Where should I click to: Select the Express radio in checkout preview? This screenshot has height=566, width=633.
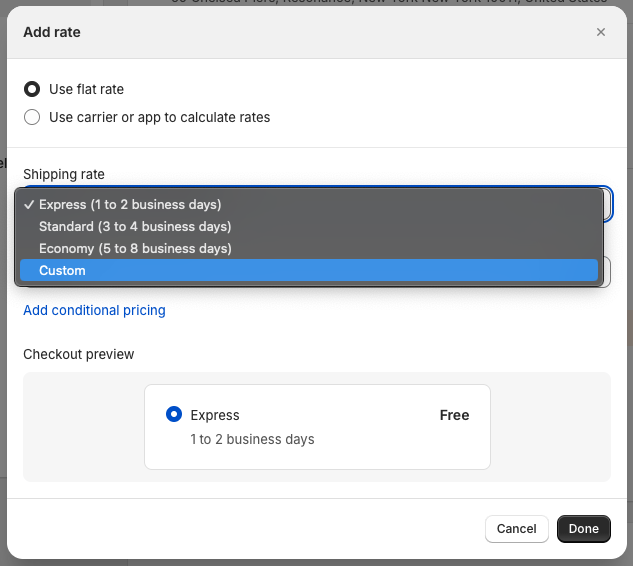[174, 415]
